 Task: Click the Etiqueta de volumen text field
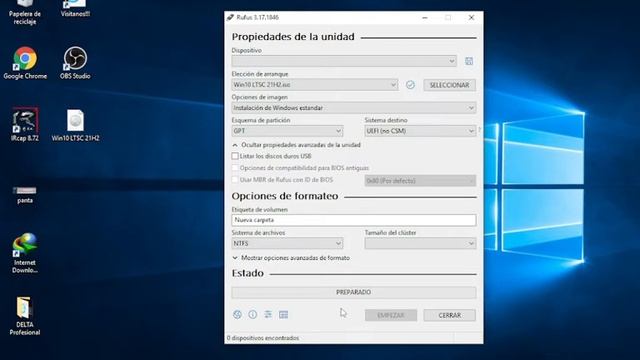tap(353, 220)
